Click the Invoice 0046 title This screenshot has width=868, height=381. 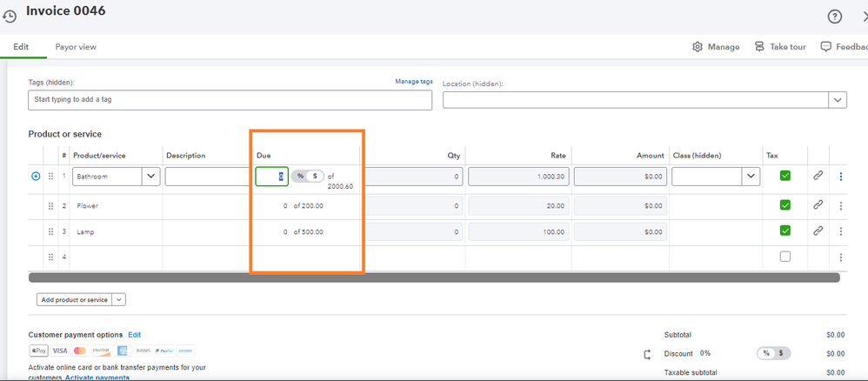pos(66,10)
